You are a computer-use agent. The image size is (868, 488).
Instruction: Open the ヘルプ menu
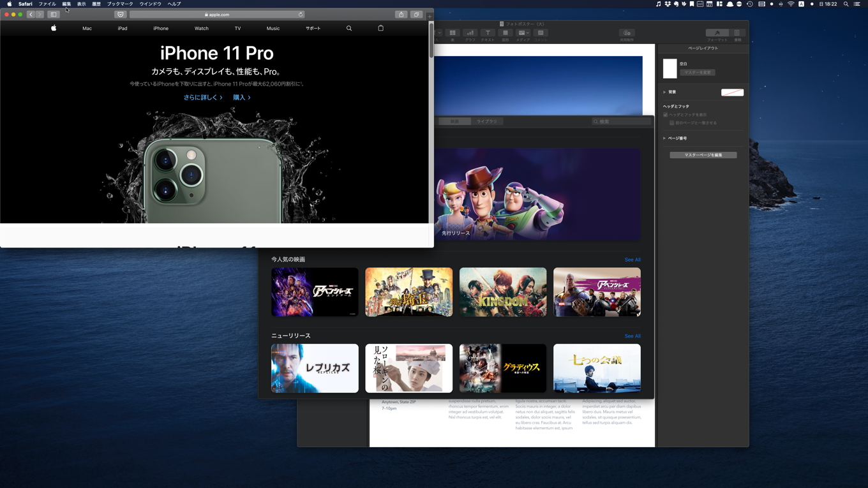click(174, 4)
